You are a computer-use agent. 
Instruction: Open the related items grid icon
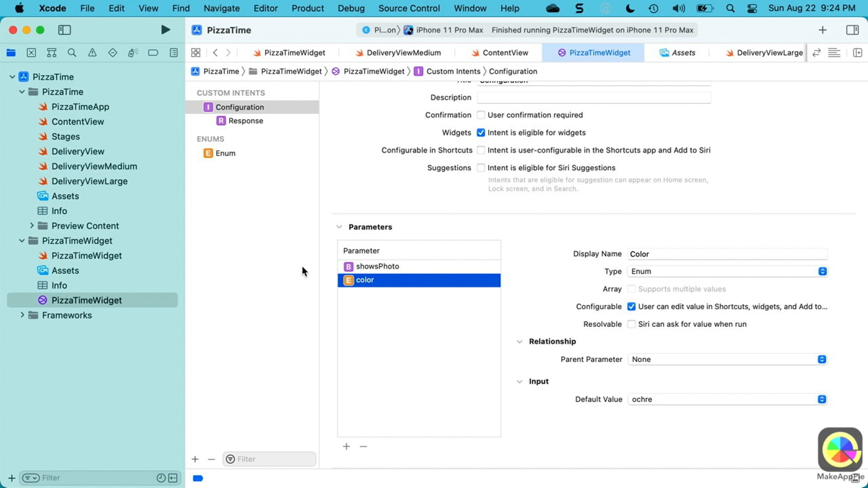196,53
